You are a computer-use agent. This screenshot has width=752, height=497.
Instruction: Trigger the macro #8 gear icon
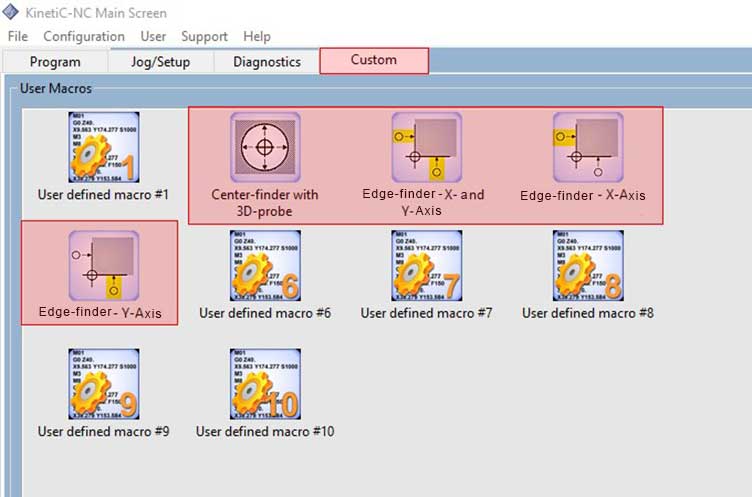(x=588, y=266)
